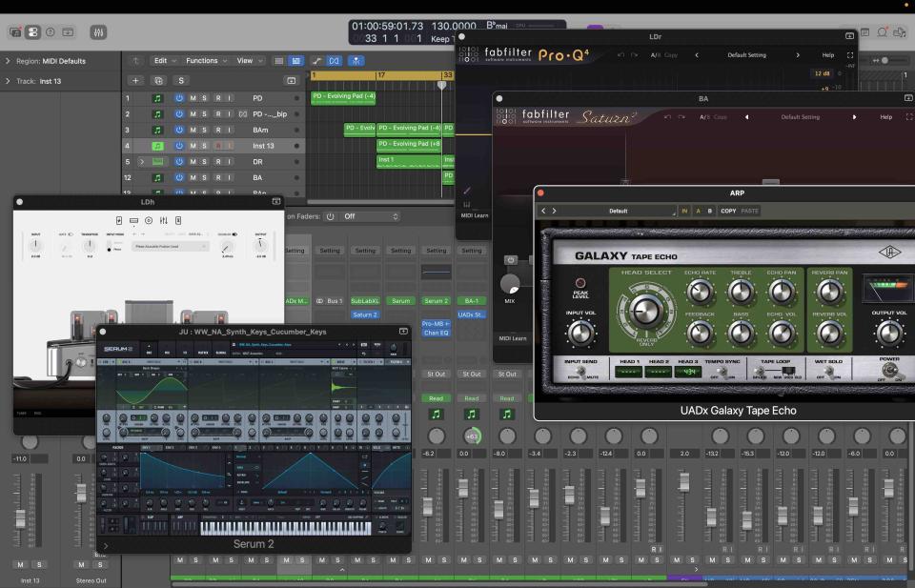
Task: Click the duplicate track icon
Action: pyautogui.click(x=158, y=81)
